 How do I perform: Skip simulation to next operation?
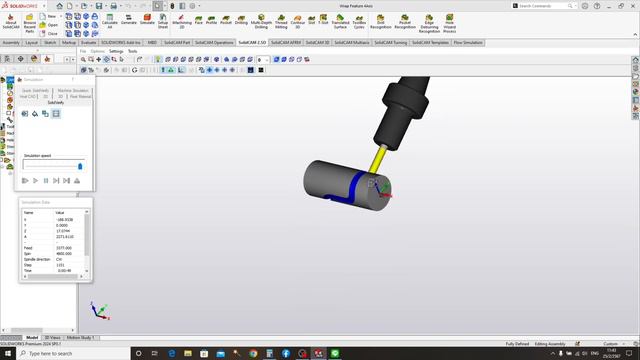(67, 180)
